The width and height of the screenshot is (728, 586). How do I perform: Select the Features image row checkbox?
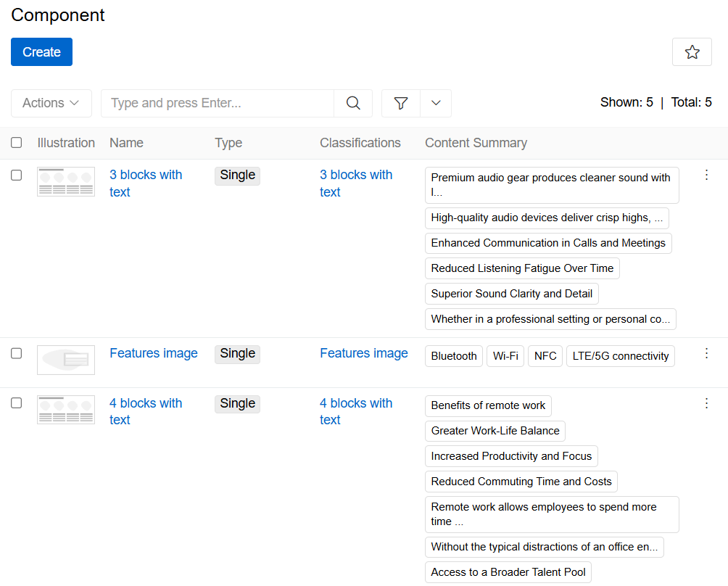coord(17,353)
